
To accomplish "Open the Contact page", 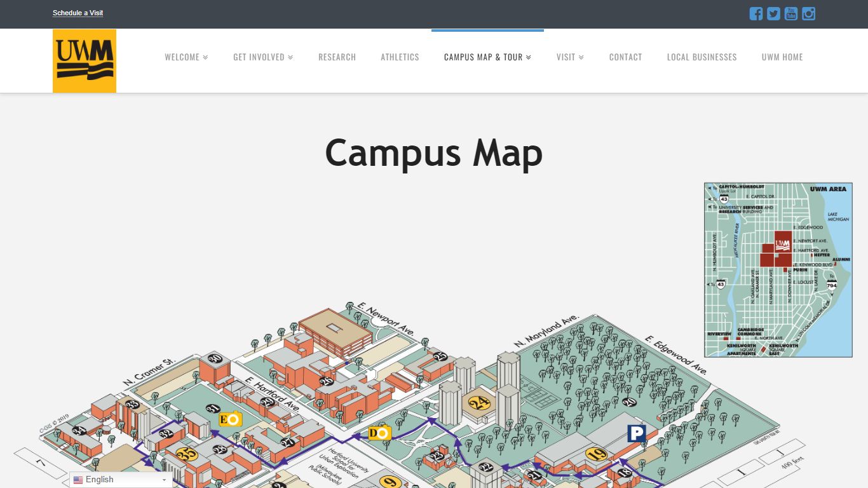I will [x=625, y=57].
